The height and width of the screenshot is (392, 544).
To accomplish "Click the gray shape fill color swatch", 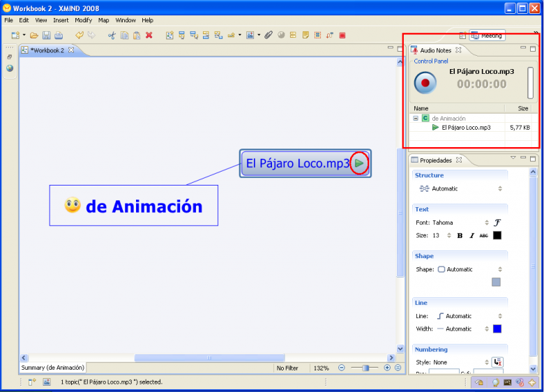I will tap(496, 282).
